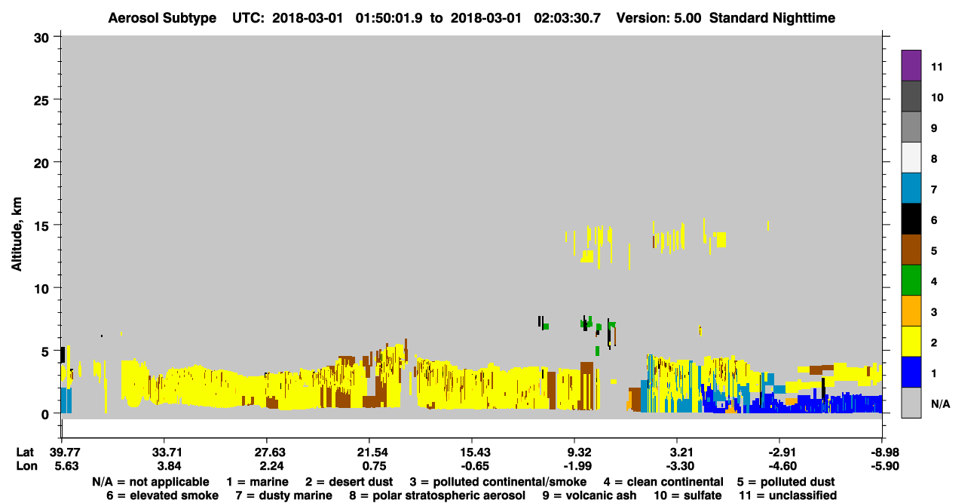
Task: Click the medium gray swatch labeled 9
Action: coord(911,127)
